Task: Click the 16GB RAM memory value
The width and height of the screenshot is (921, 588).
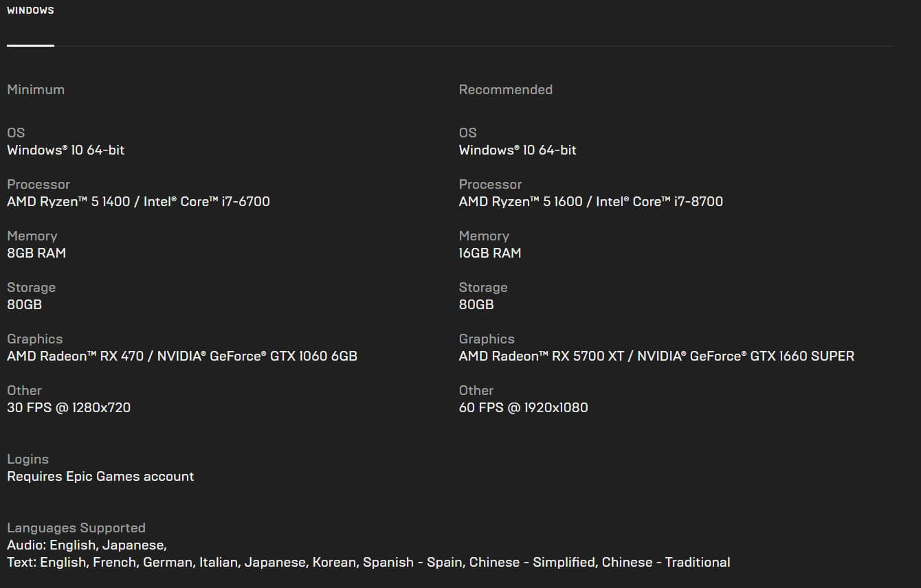Action: (x=490, y=253)
